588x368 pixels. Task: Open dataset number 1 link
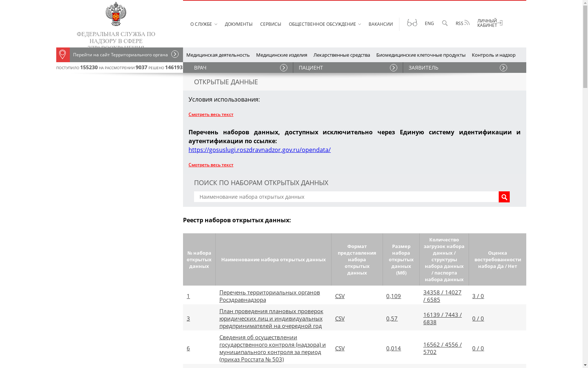click(188, 296)
